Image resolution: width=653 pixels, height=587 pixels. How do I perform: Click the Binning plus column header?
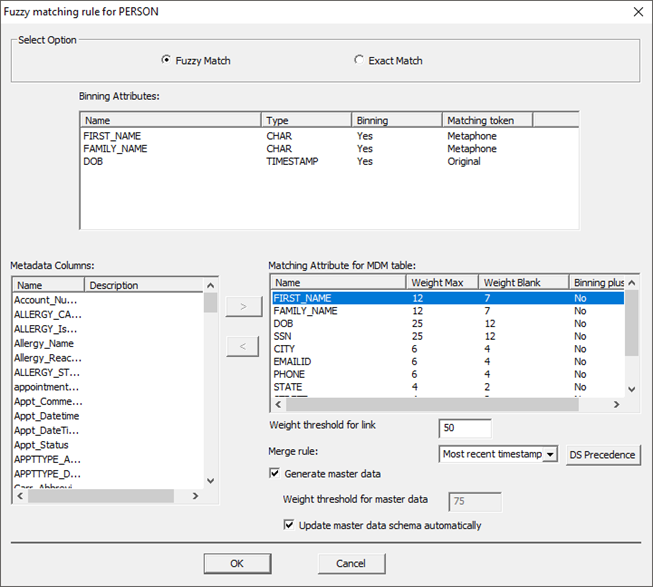point(597,283)
